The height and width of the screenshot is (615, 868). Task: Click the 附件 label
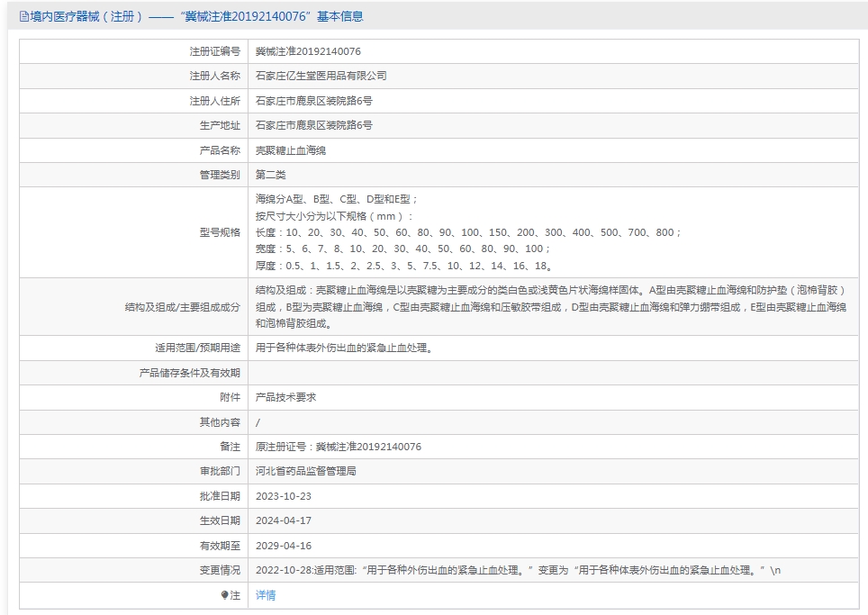[230, 397]
